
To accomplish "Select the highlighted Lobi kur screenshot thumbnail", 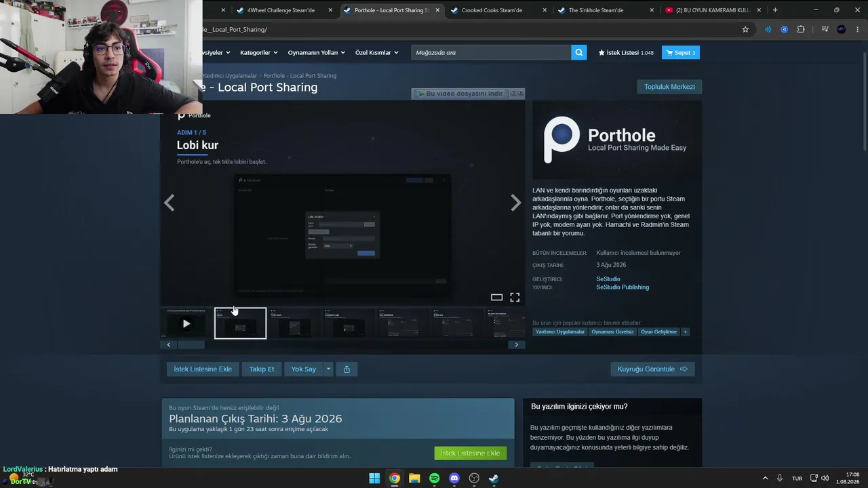I will click(x=240, y=323).
